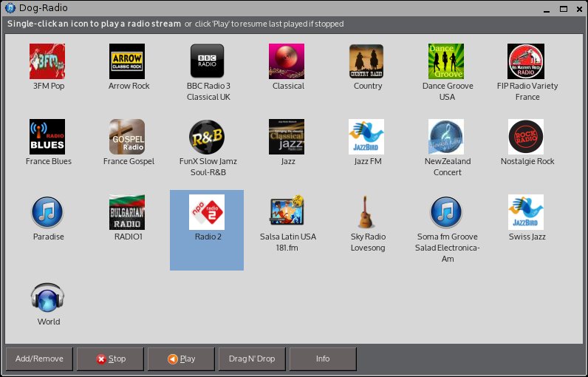Play the World headphones globe icon
The image size is (588, 377).
[47, 297]
